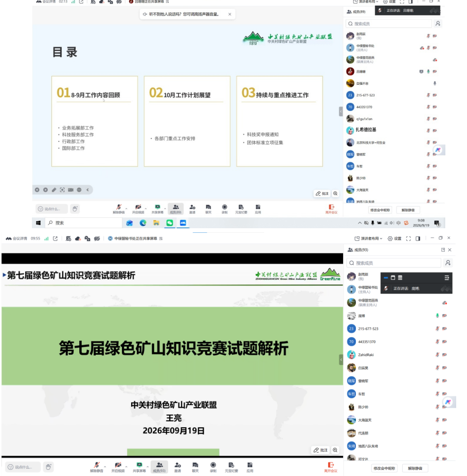Viewport: 467px width, 476px height.
Task: Start 录制 in the lower meeting toolbar
Action: coord(213,467)
